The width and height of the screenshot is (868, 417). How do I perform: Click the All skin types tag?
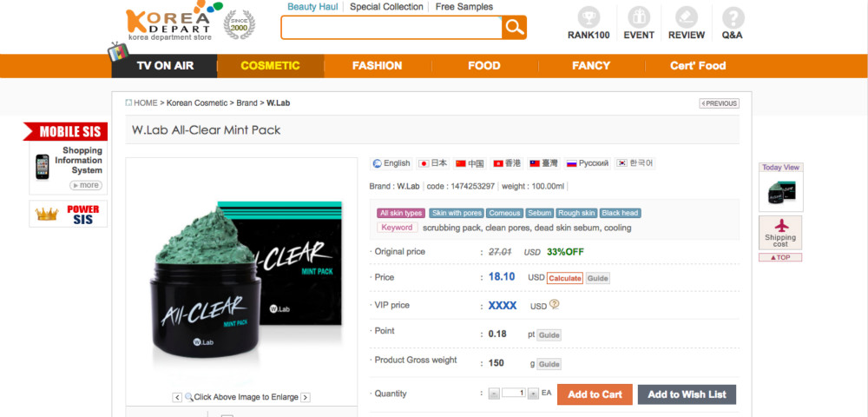(x=401, y=213)
